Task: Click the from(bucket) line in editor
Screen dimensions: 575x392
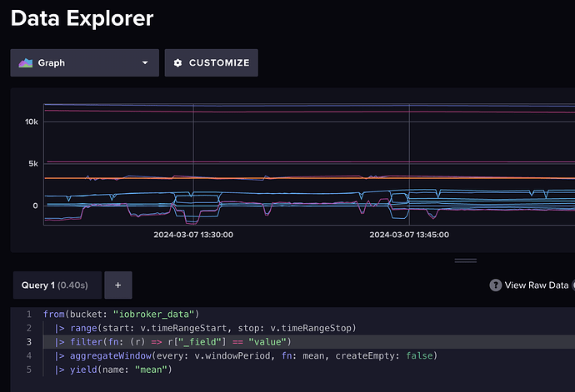Action: pos(121,314)
